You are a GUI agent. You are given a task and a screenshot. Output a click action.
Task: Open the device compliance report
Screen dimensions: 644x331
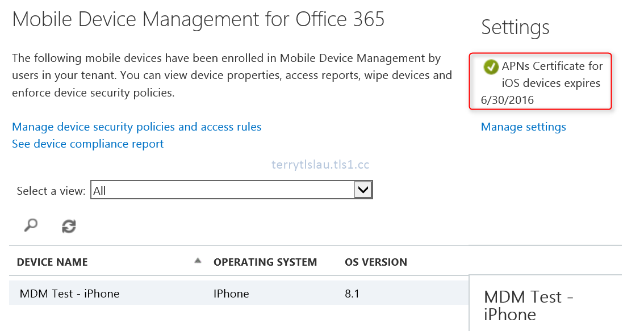(x=87, y=144)
